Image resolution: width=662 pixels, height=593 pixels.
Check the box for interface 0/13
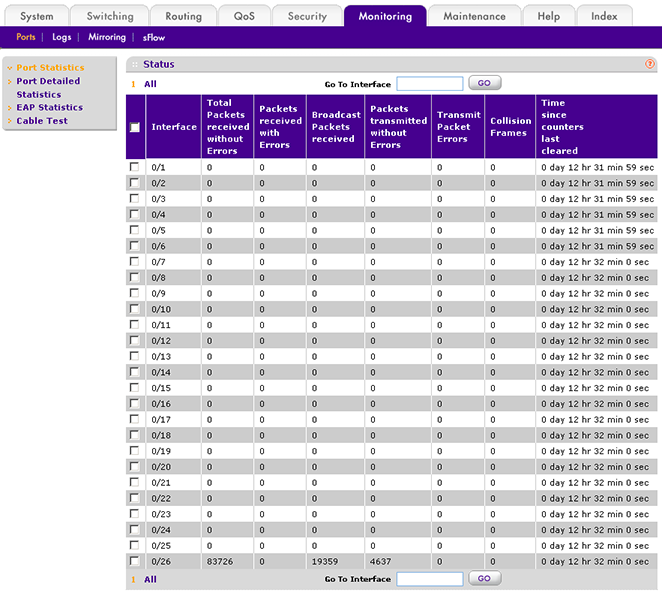[x=134, y=356]
